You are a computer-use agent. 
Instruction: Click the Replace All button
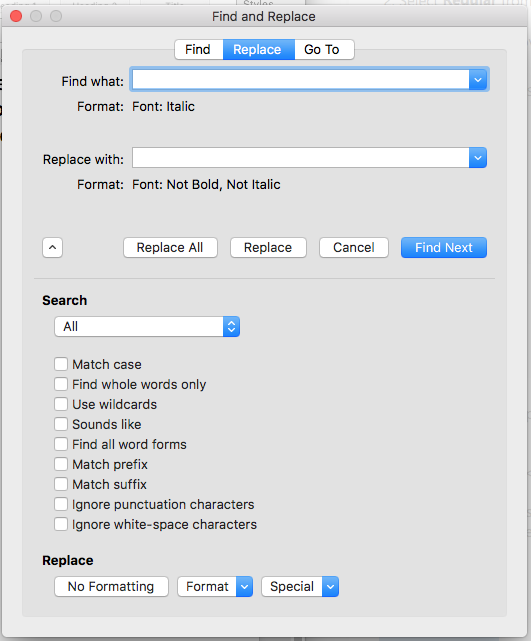[170, 247]
